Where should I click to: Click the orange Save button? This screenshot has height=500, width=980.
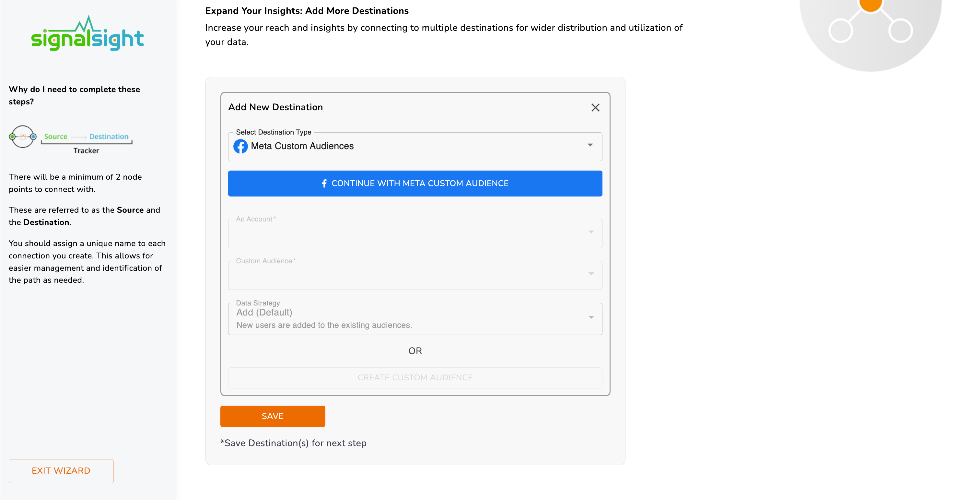pos(273,416)
